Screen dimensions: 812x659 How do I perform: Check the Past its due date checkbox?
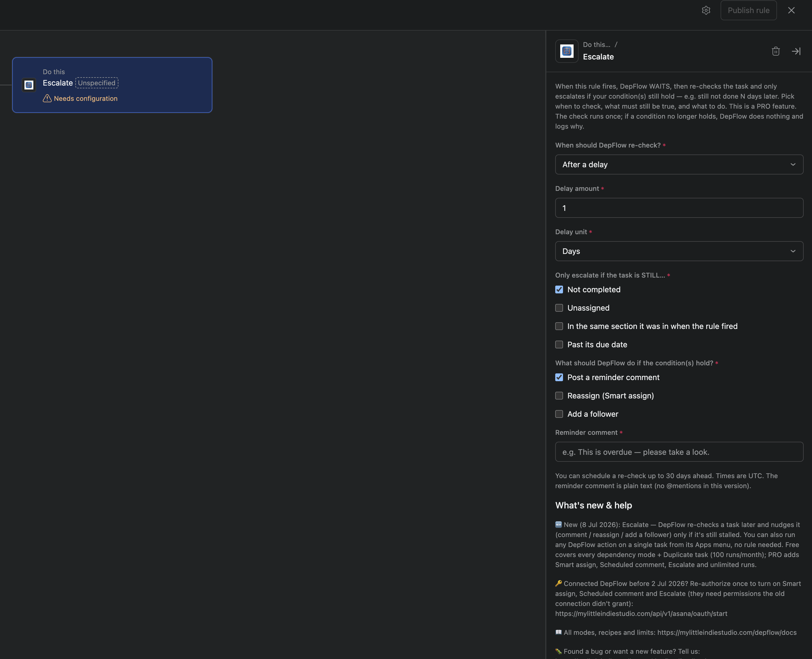point(559,344)
